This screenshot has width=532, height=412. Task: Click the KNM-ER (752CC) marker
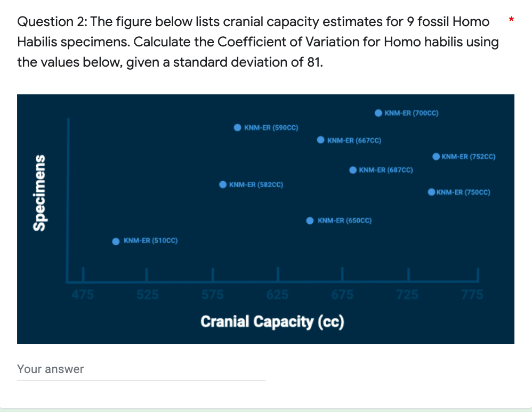click(437, 156)
